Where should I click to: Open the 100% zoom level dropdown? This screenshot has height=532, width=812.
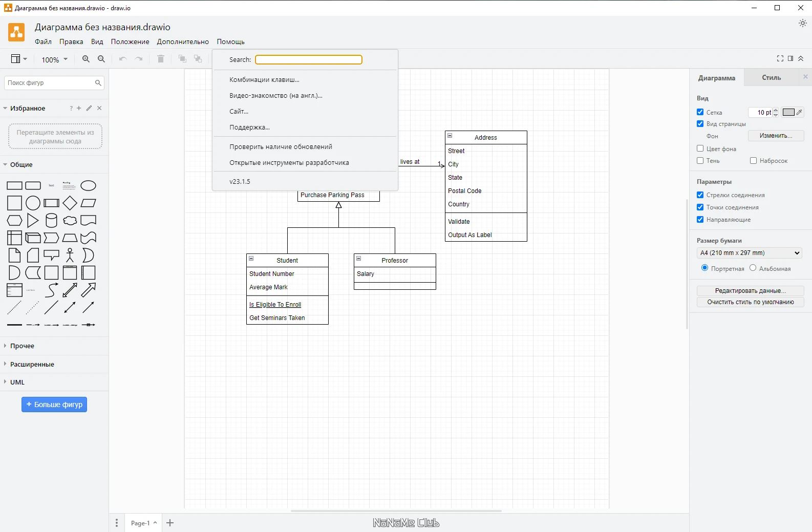54,59
